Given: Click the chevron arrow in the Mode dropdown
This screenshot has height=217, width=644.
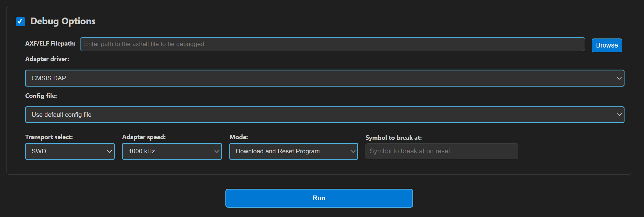Looking at the screenshot, I should [353, 151].
